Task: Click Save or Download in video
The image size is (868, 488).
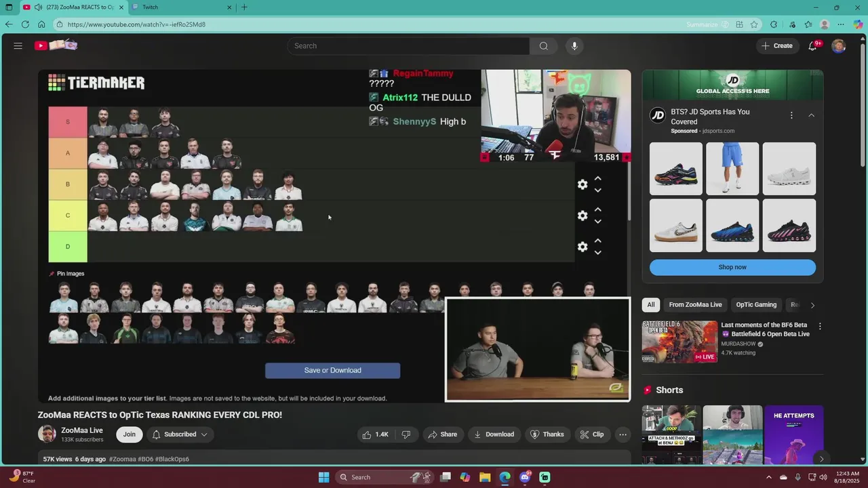Action: [332, 370]
